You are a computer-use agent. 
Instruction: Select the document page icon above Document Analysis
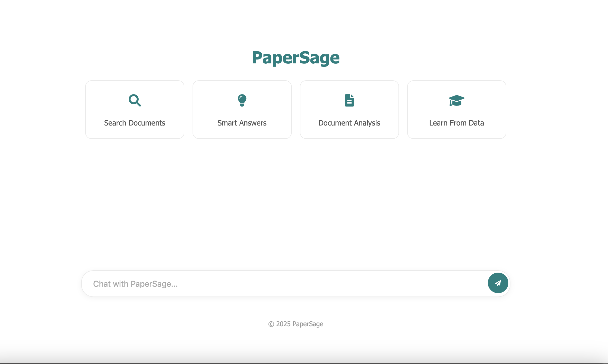tap(349, 100)
